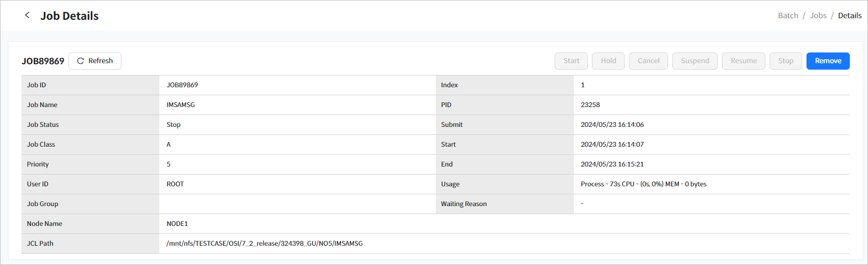The height and width of the screenshot is (265, 868).
Task: Click the End time value 16:15:21
Action: pyautogui.click(x=612, y=164)
